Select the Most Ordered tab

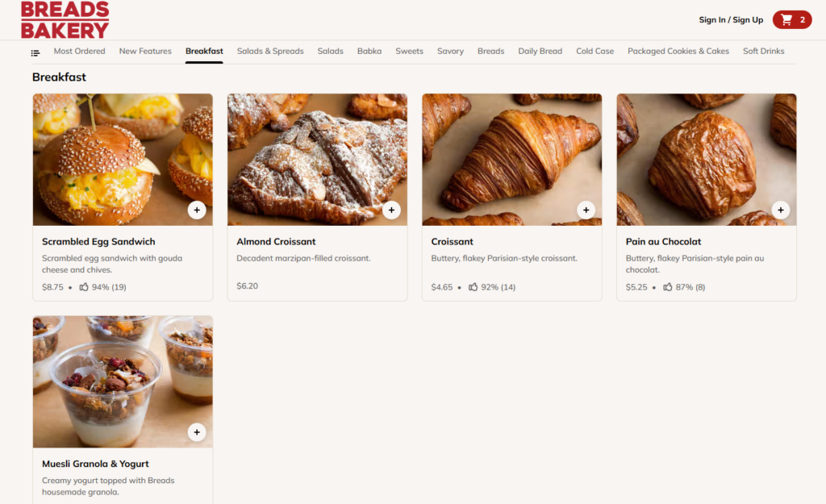click(78, 51)
